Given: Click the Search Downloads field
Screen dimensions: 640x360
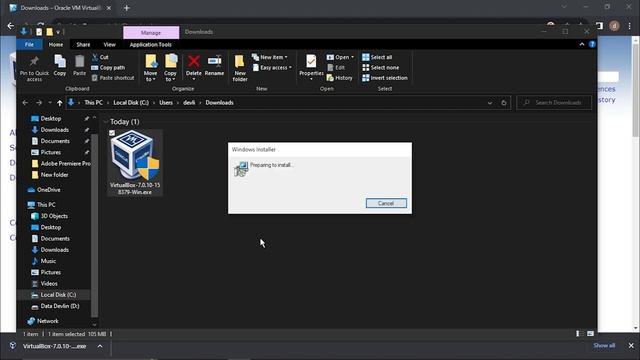Looking at the screenshot, I should coord(554,102).
